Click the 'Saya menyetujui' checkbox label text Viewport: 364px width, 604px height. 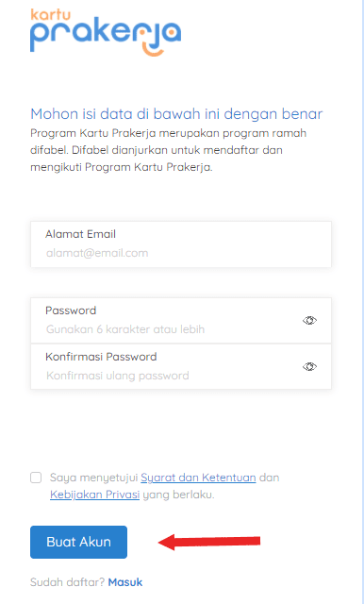pos(93,478)
